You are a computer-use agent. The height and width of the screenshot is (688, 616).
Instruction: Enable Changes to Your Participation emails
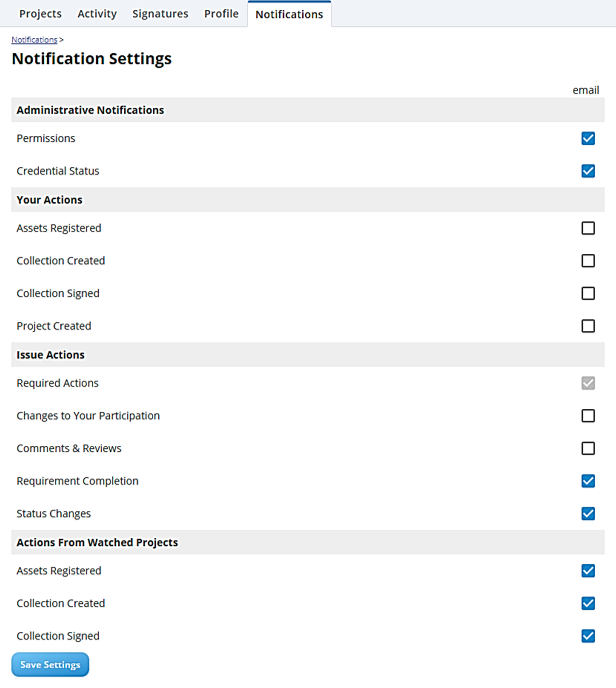click(x=588, y=416)
